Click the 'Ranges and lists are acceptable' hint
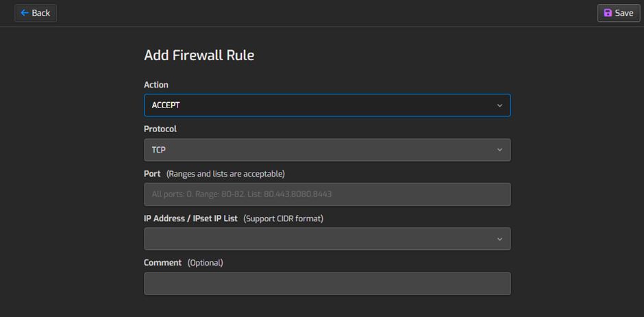This screenshot has height=317, width=644. (225, 174)
